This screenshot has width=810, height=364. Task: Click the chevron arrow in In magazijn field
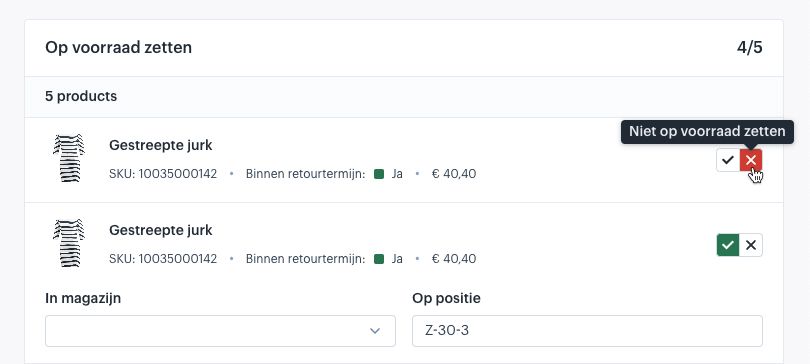[376, 331]
